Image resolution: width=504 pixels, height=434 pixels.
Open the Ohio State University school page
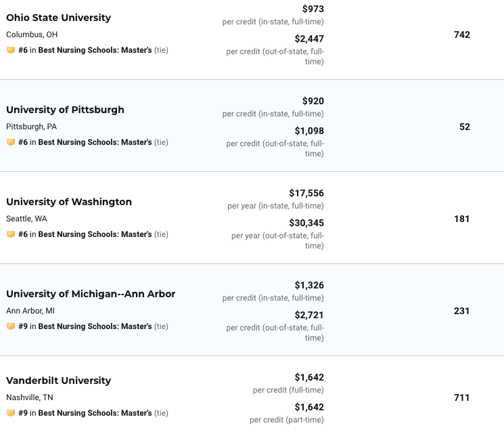pos(58,18)
